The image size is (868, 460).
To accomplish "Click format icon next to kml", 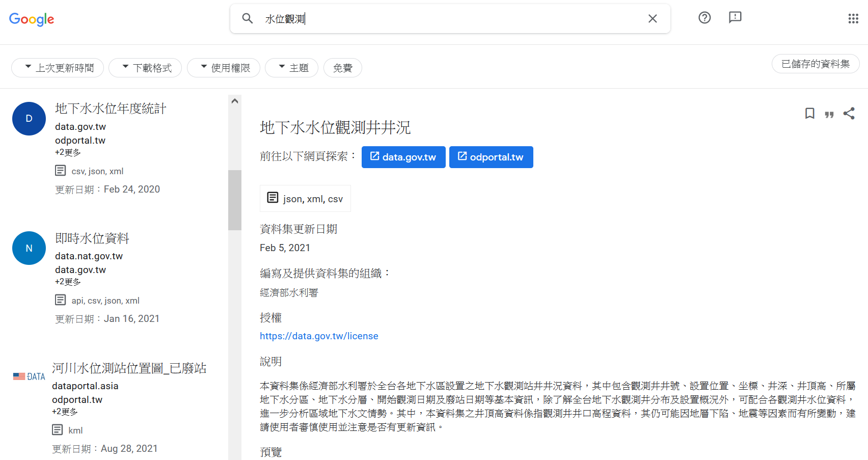I will (x=58, y=430).
